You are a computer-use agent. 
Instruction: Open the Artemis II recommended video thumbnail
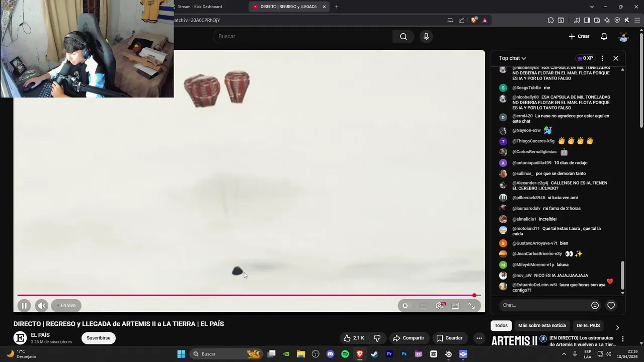(519, 341)
